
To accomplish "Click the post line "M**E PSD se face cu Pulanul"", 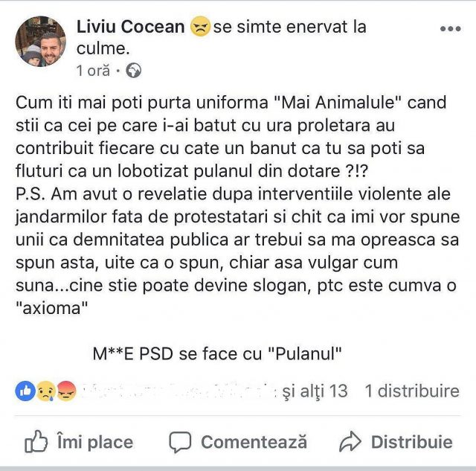I will (217, 354).
